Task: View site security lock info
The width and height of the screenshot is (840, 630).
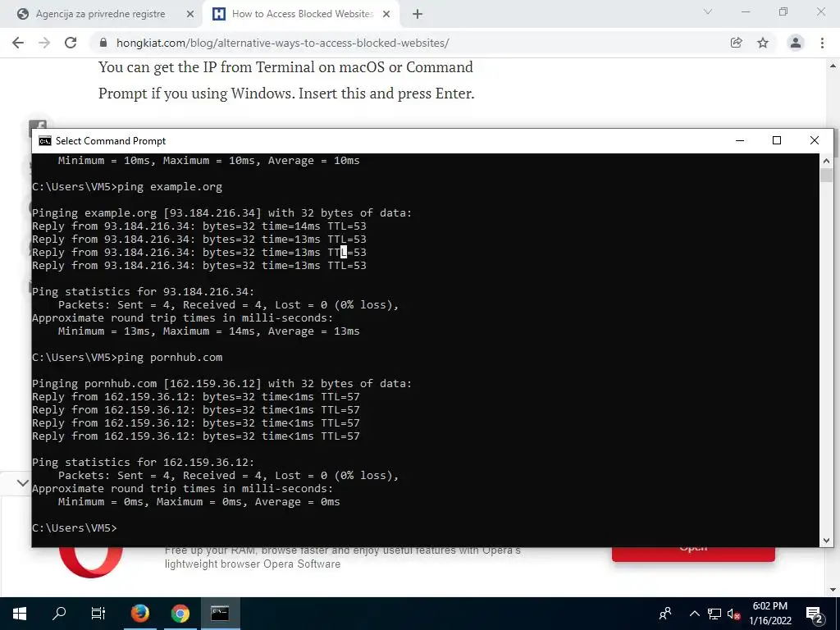Action: tap(103, 43)
